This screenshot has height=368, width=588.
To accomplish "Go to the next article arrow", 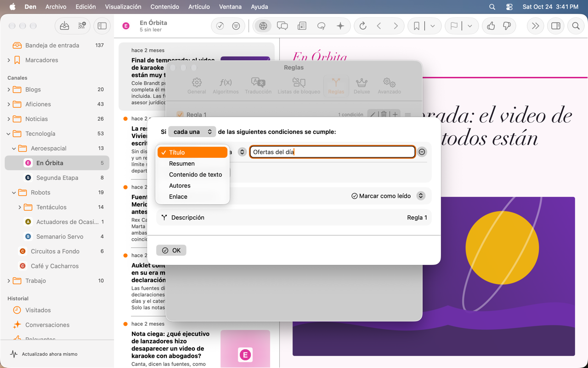I will tap(396, 26).
